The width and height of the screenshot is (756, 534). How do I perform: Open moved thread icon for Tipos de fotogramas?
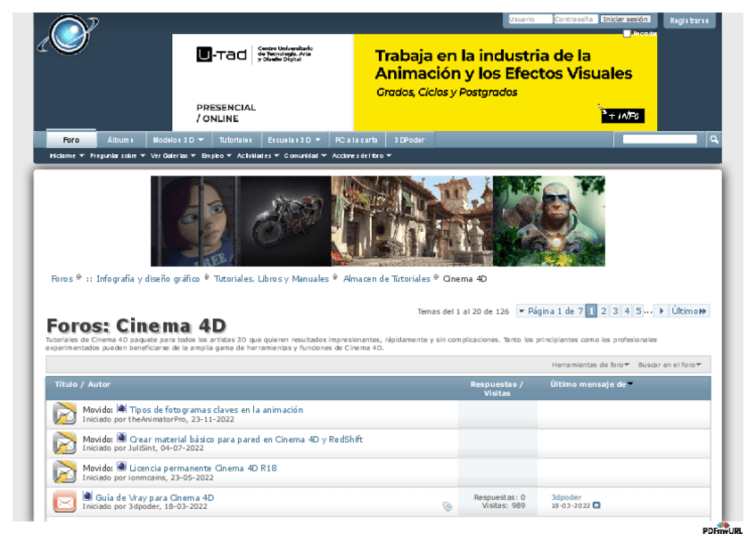pyautogui.click(x=64, y=414)
